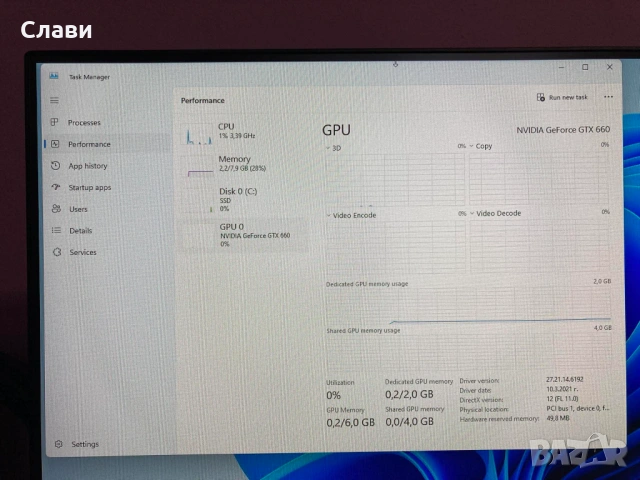Click the Startup apps icon
This screenshot has width=640, height=480.
56,187
